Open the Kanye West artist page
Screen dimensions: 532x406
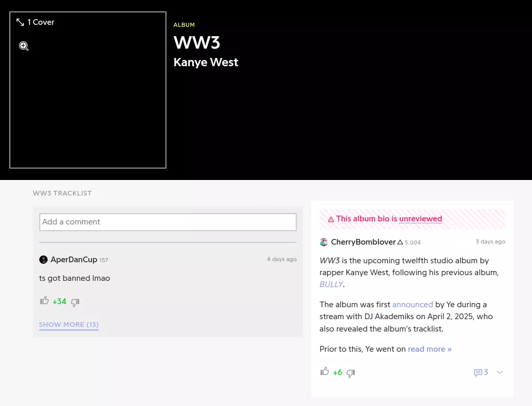coord(206,62)
